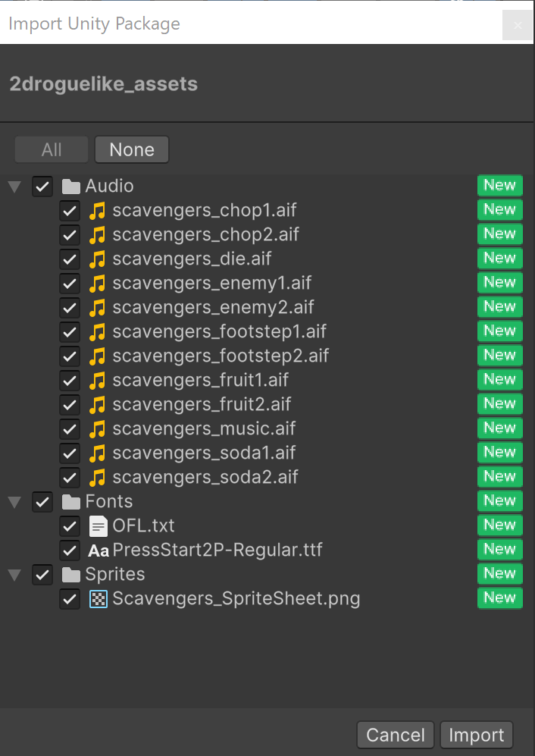Select the scavengers_footstep2.aif file row
The image size is (535, 756).
coord(220,356)
